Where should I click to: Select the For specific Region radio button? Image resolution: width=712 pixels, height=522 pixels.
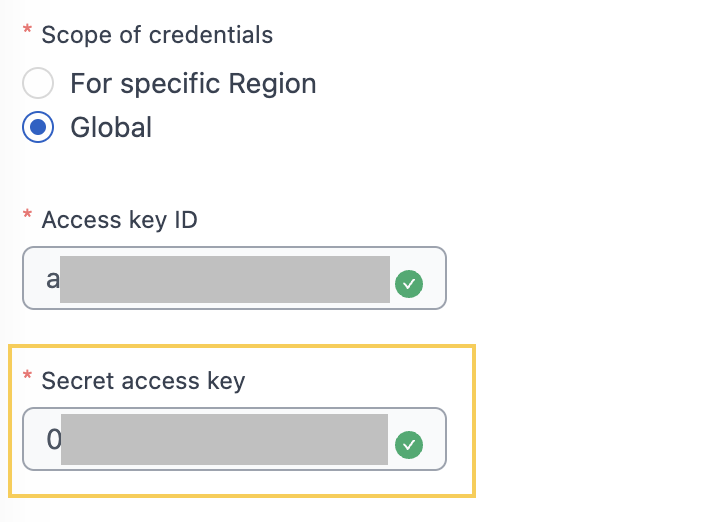tap(38, 83)
